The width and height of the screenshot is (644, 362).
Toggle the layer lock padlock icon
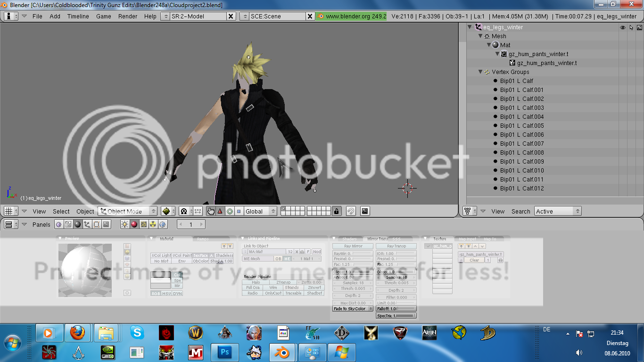[x=336, y=211]
